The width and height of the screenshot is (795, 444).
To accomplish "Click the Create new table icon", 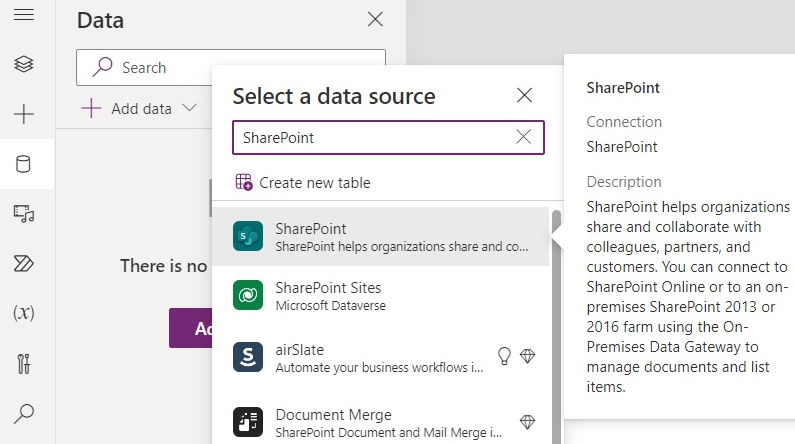I will point(244,182).
